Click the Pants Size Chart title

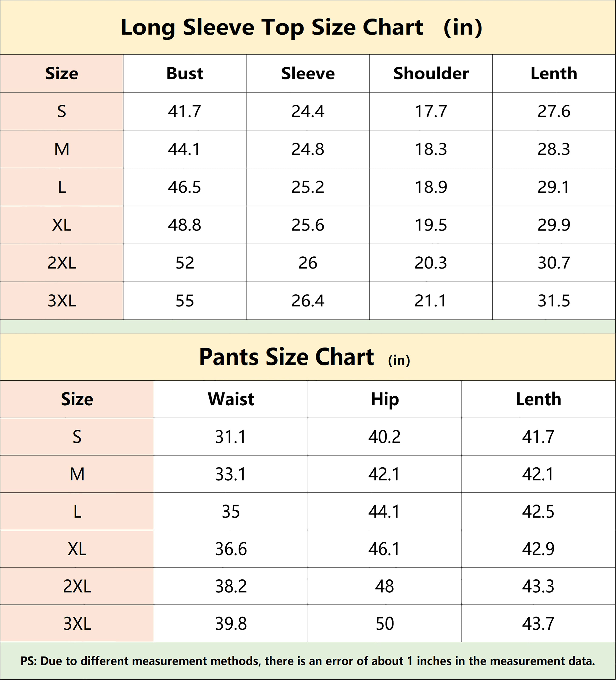point(304,357)
